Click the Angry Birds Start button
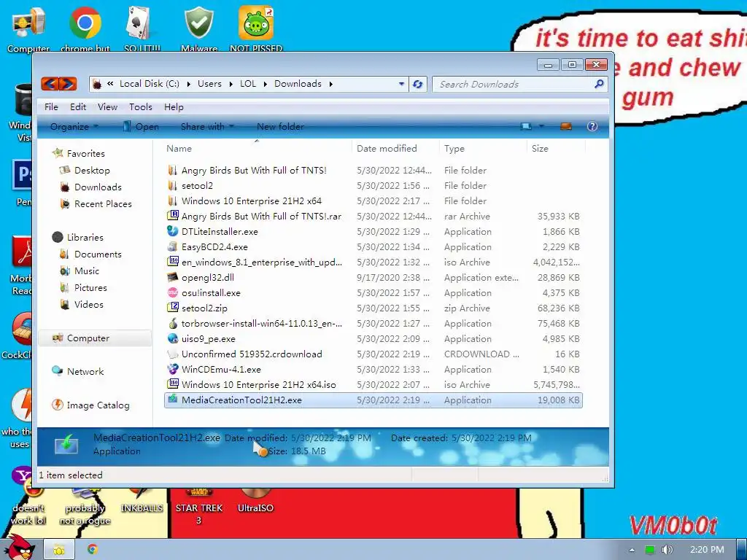The image size is (747, 560). click(x=19, y=547)
